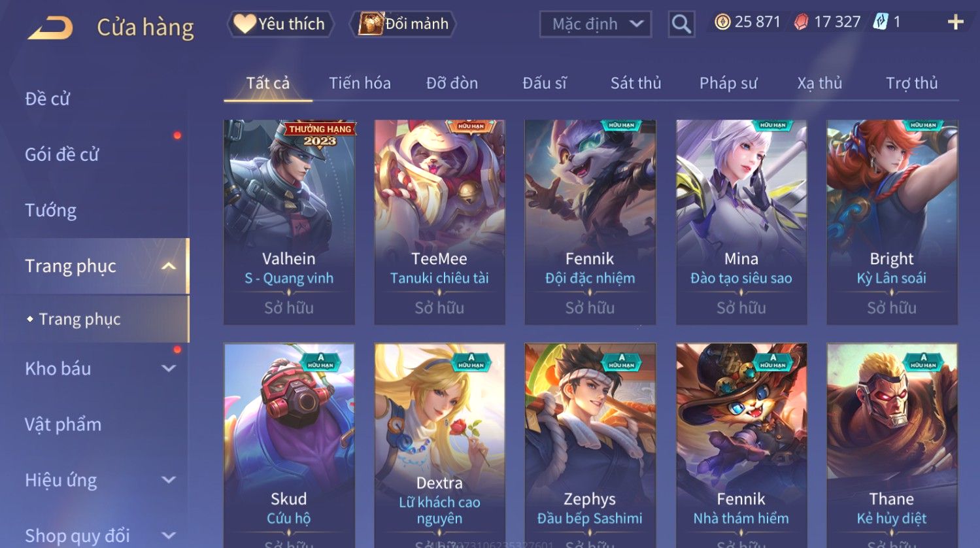
Task: Open the search magnifier icon
Action: point(681,24)
